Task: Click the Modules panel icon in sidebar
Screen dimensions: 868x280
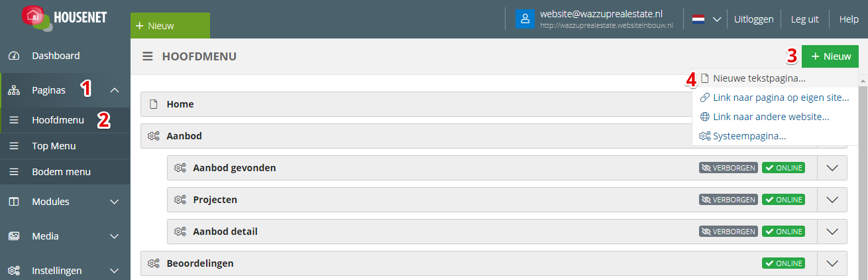Action: (x=13, y=202)
